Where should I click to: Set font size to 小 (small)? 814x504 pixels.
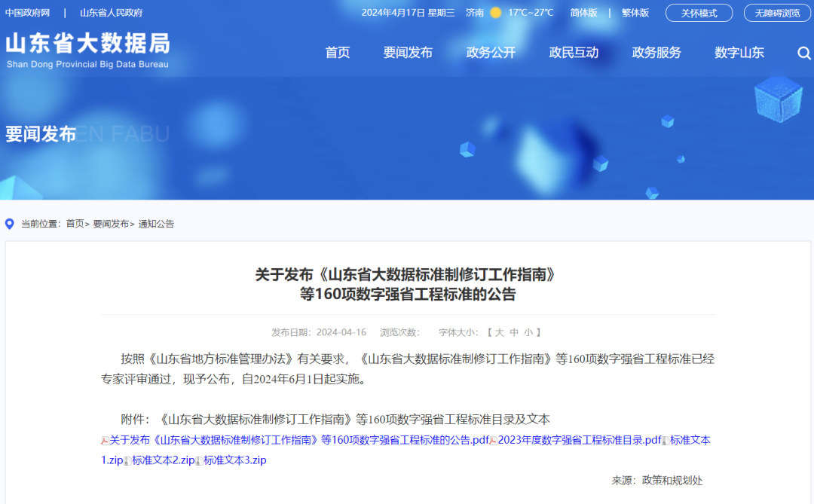[528, 332]
